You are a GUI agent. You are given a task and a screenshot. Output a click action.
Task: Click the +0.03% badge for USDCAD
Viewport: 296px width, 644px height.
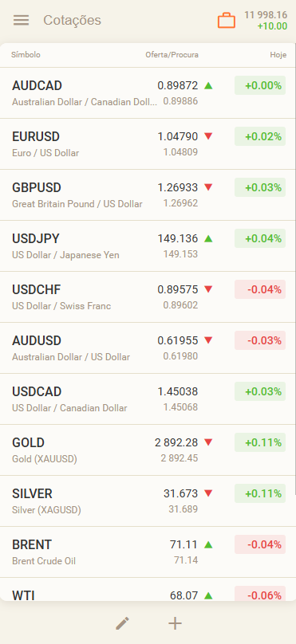260,391
